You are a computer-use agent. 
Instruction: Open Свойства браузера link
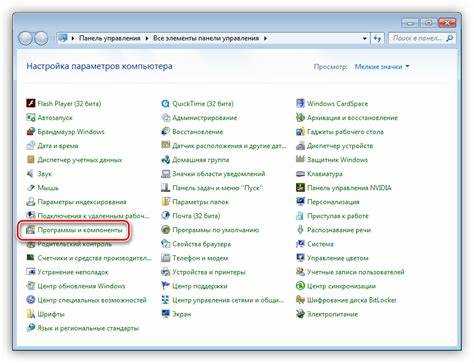click(x=201, y=244)
